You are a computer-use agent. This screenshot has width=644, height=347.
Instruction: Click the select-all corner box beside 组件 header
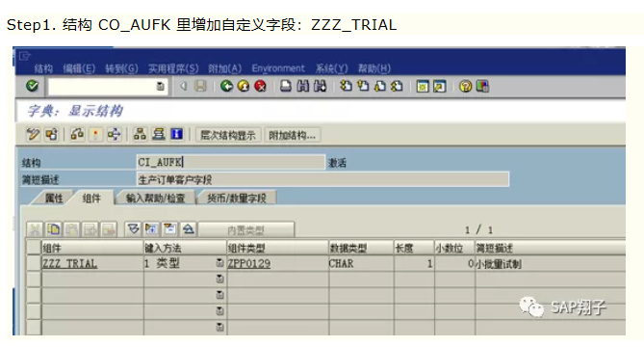pos(34,248)
